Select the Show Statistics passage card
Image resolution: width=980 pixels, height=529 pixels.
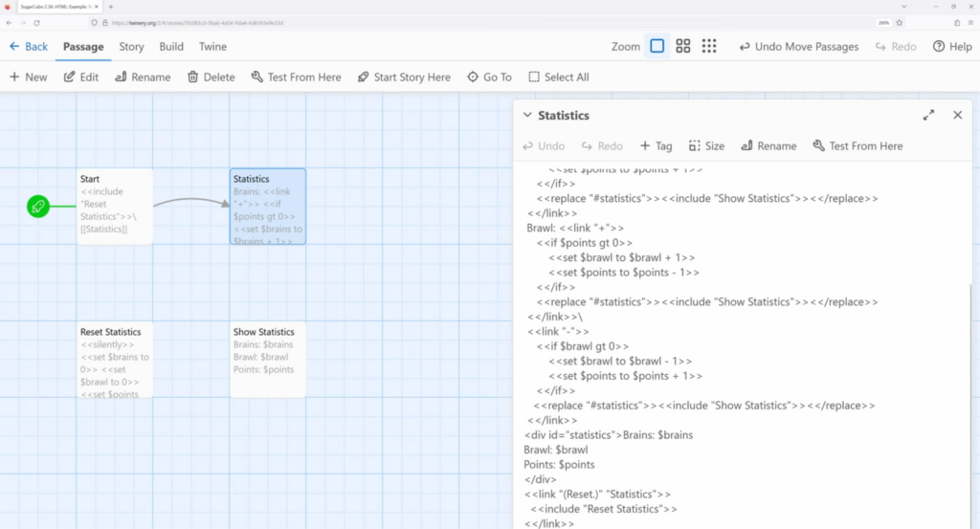click(x=267, y=359)
